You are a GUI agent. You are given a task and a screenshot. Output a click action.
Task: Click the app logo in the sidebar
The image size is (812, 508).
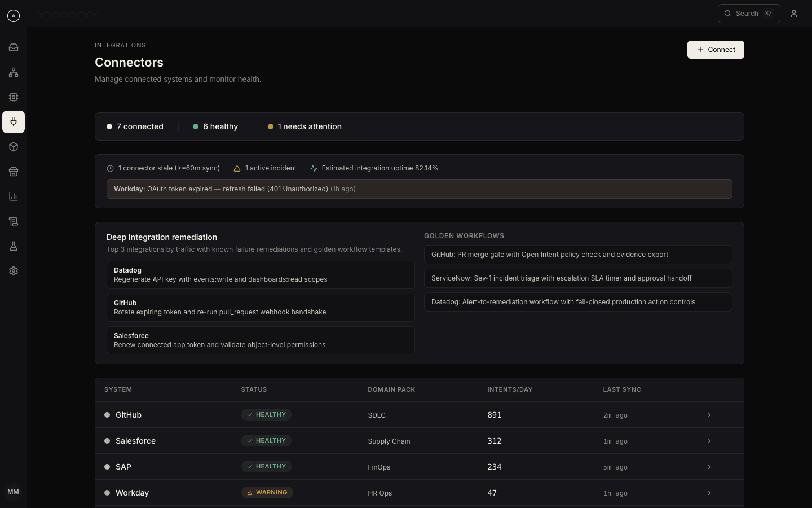click(x=14, y=16)
